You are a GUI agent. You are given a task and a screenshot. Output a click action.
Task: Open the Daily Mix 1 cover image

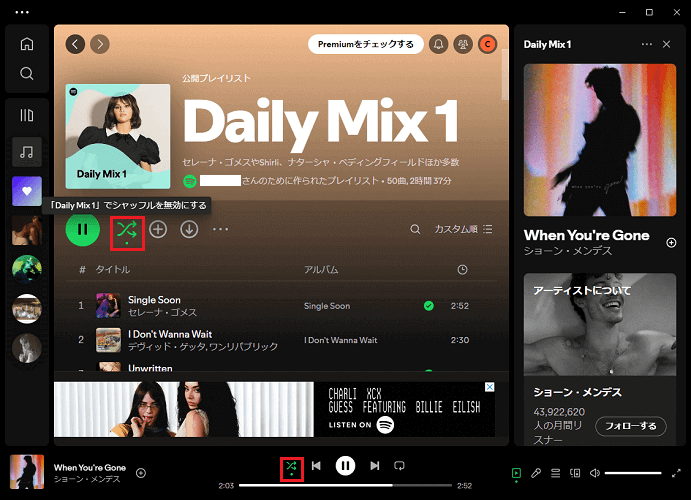(118, 137)
